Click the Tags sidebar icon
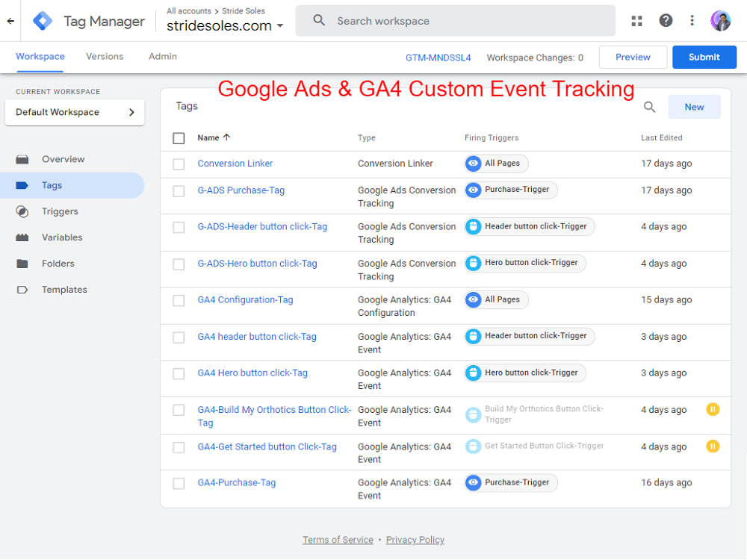Image resolution: width=747 pixels, height=560 pixels. click(22, 185)
